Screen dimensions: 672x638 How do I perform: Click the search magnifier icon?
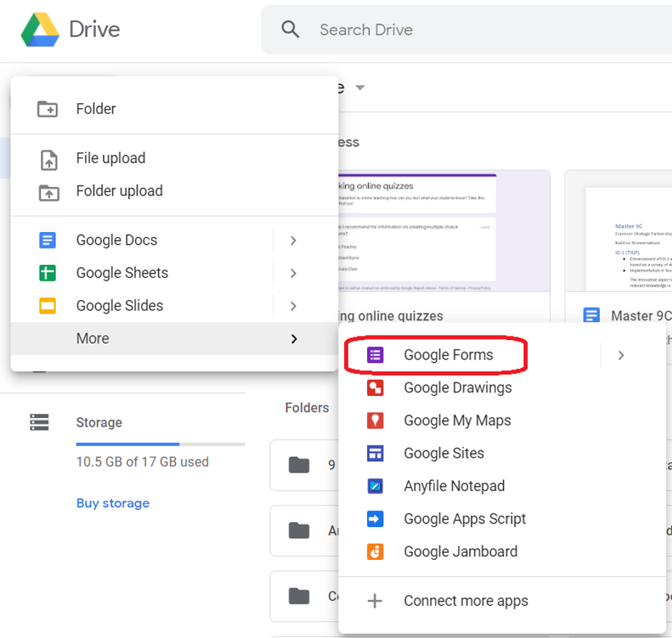290,29
